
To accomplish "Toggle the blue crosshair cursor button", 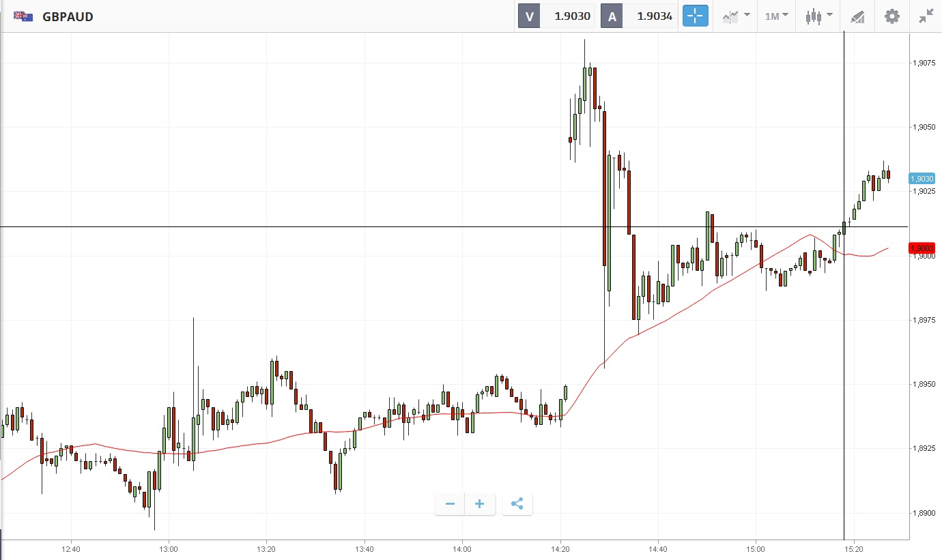I will tap(696, 16).
